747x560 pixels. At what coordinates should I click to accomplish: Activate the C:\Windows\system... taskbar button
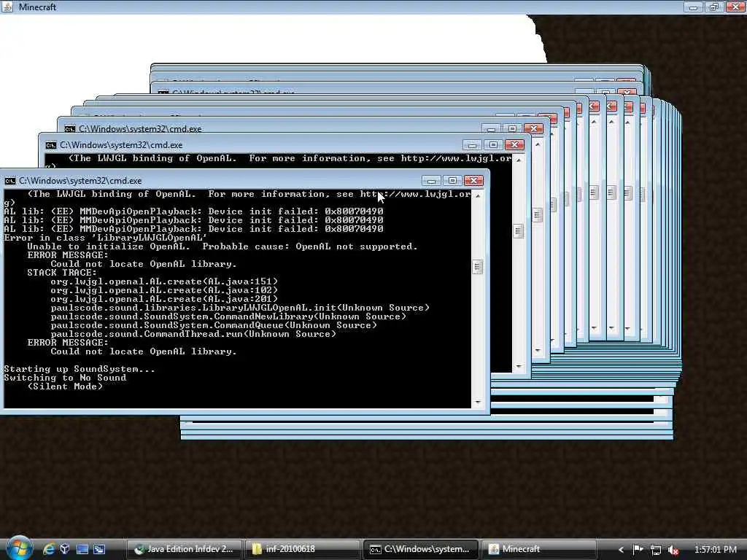coord(421,549)
